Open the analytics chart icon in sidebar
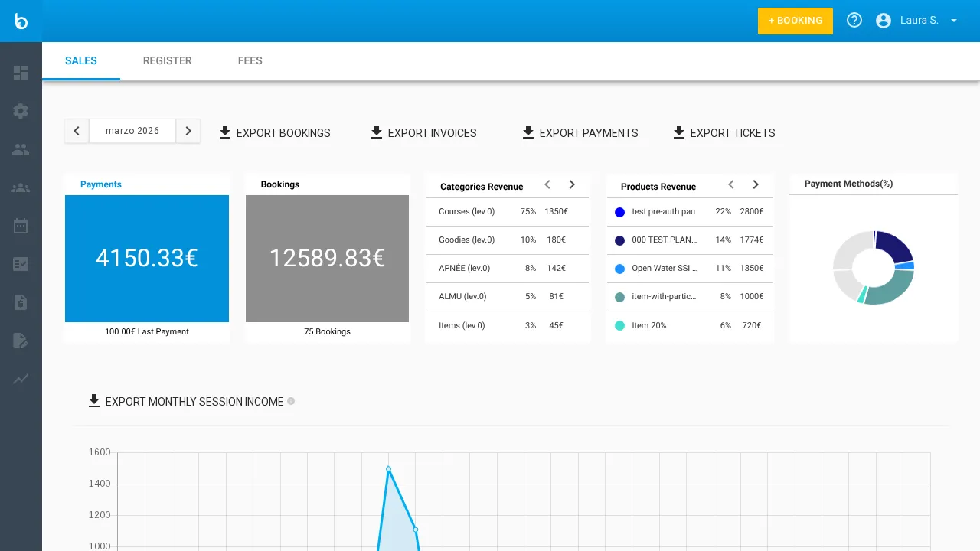This screenshot has height=551, width=980. (x=21, y=379)
